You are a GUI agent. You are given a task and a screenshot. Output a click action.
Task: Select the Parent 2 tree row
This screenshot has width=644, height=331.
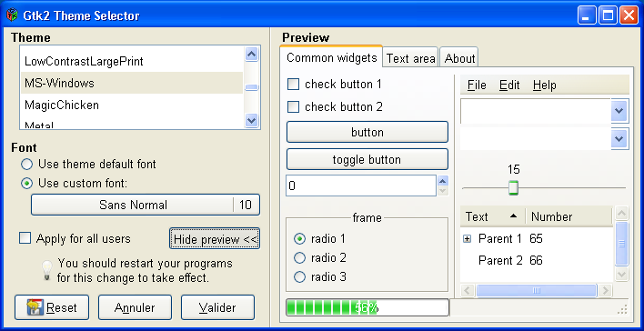pos(537,260)
